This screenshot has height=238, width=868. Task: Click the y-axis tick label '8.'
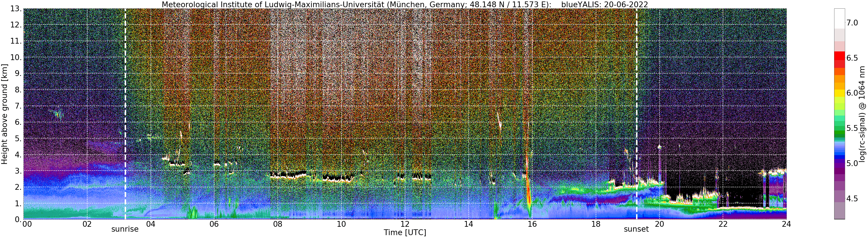click(x=18, y=90)
